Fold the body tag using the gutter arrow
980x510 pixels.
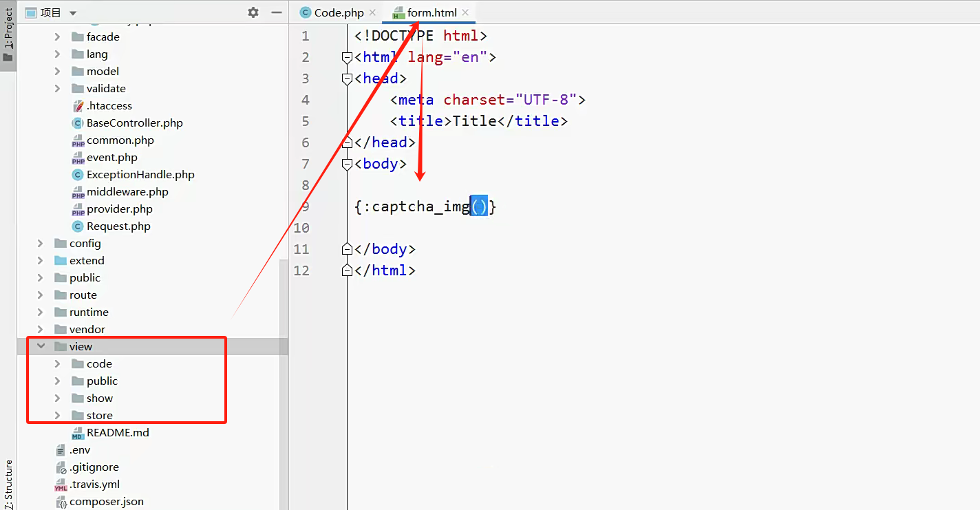347,164
